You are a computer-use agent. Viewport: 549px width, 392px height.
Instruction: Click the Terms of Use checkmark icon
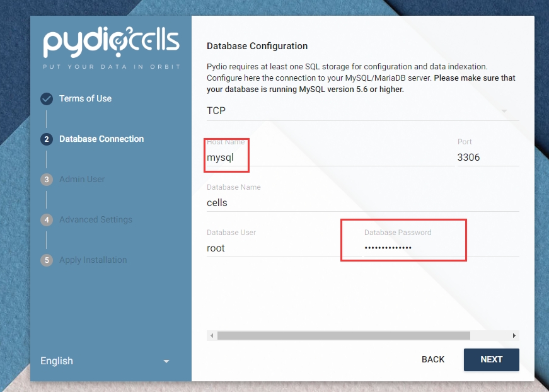(x=47, y=99)
